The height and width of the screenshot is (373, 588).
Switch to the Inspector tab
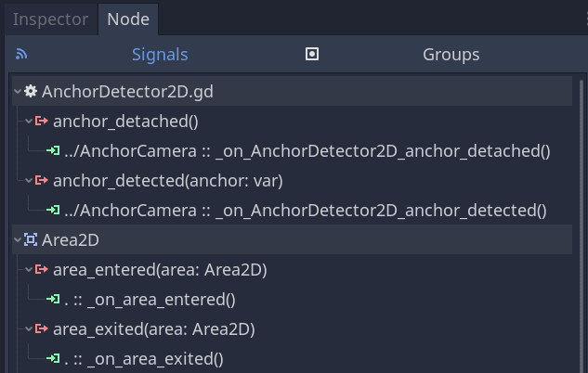click(x=50, y=19)
